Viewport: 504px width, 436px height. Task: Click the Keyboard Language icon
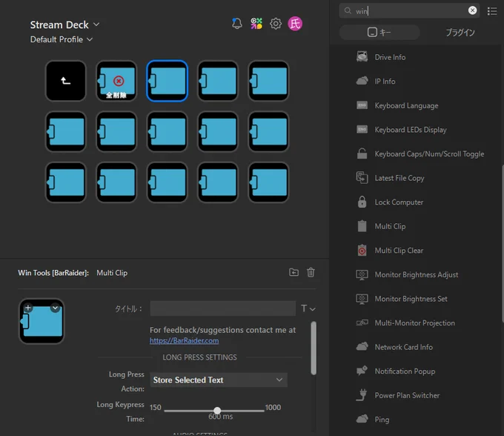click(362, 105)
